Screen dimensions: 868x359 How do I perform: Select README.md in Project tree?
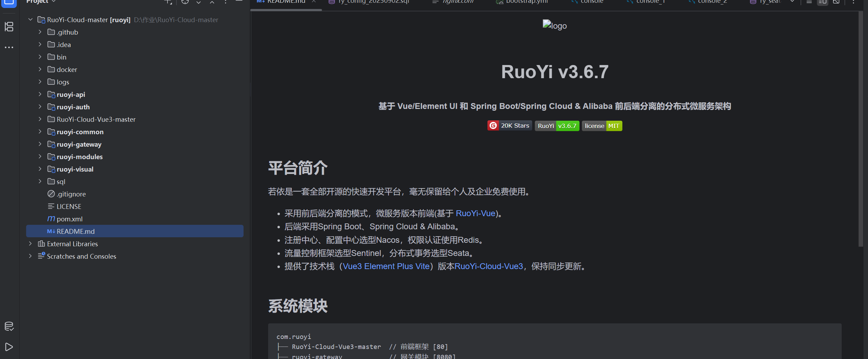tap(135, 231)
